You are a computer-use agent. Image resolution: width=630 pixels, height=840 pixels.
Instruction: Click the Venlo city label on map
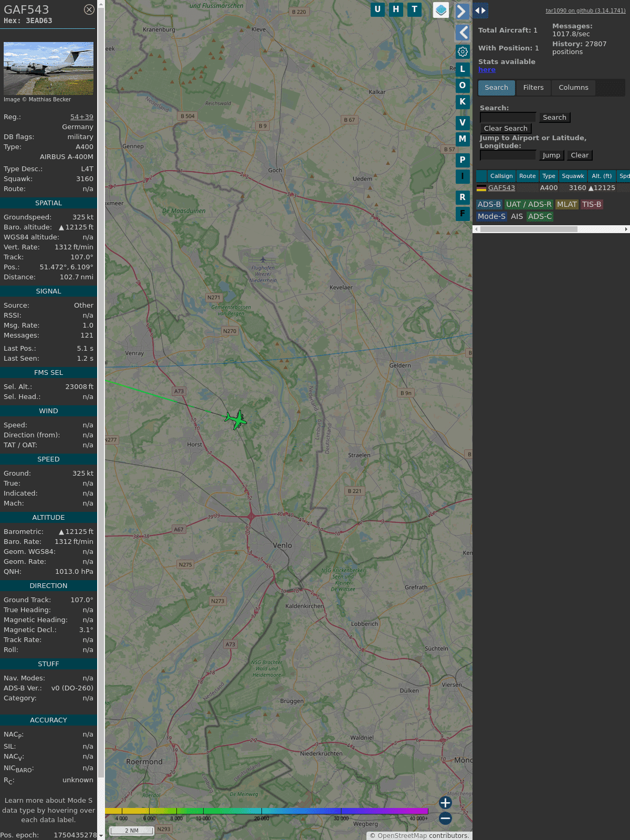point(282,545)
